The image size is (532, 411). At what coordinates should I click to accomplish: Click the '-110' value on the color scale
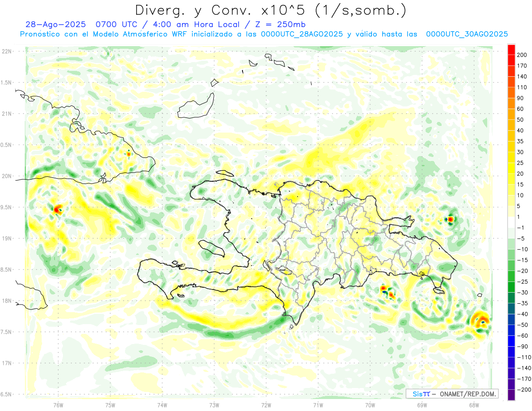click(524, 357)
